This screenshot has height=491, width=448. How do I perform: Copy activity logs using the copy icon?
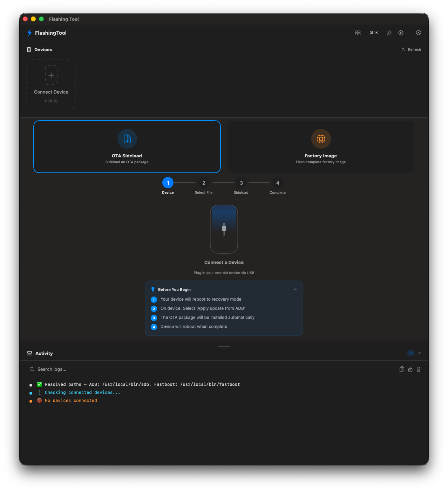pos(402,369)
